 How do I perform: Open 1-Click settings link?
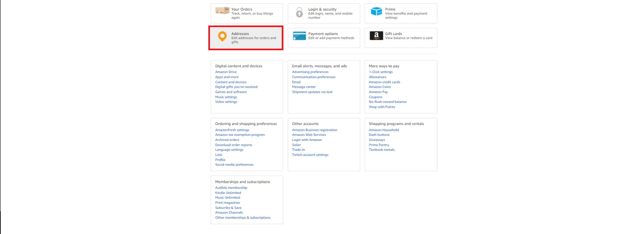click(x=381, y=72)
